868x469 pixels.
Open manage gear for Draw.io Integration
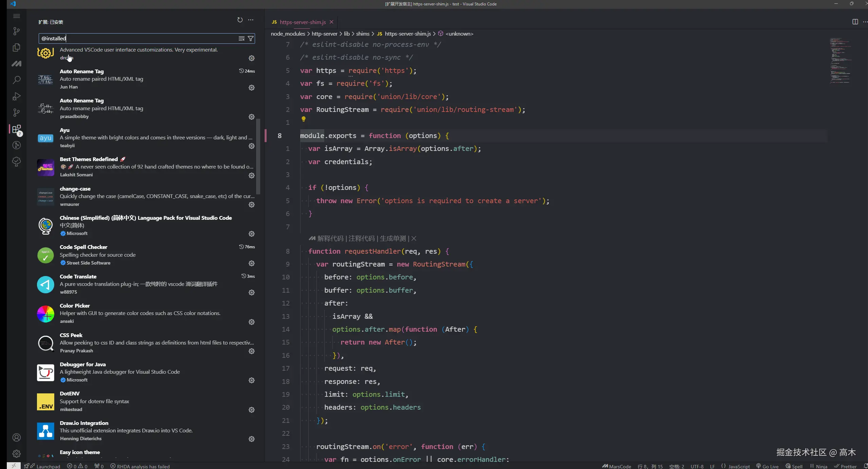click(x=252, y=439)
